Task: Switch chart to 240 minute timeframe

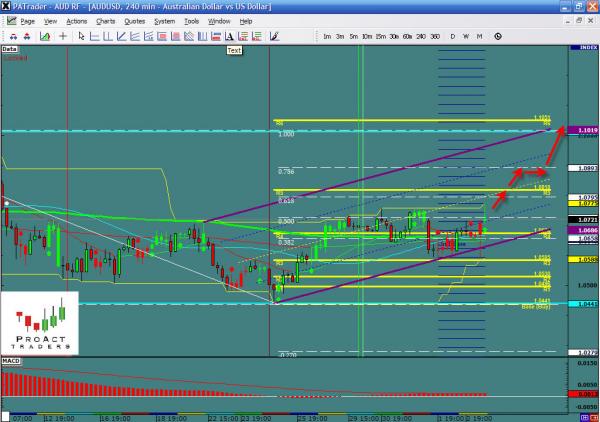Action: (421, 36)
